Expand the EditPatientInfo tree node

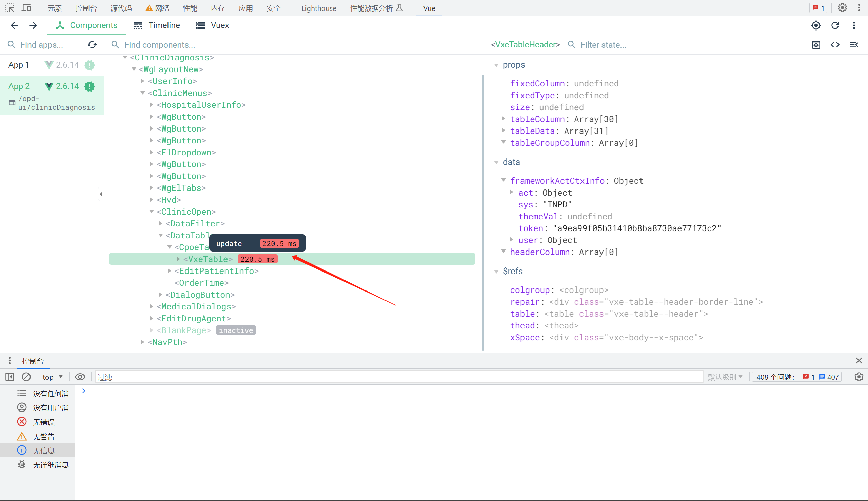[169, 271]
